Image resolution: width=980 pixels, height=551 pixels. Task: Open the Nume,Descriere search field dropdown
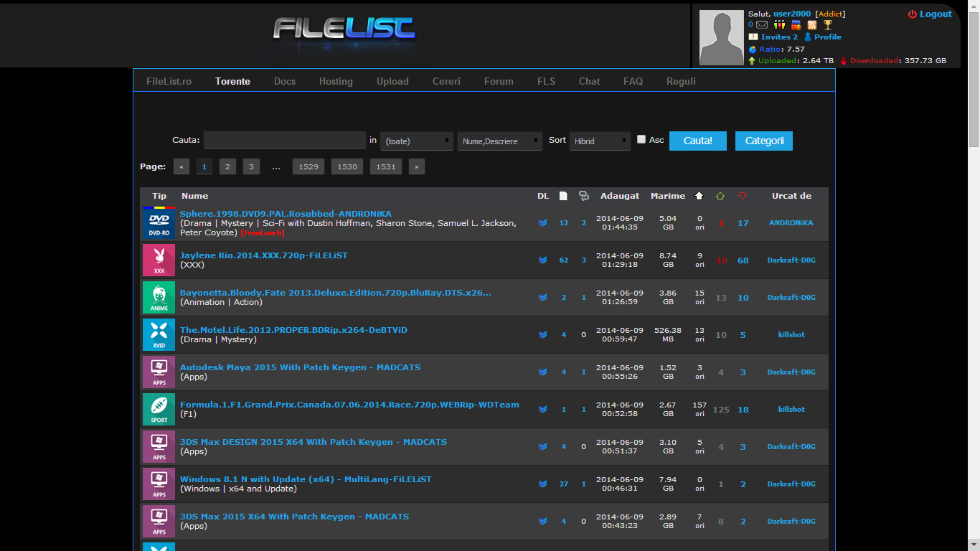coord(499,141)
